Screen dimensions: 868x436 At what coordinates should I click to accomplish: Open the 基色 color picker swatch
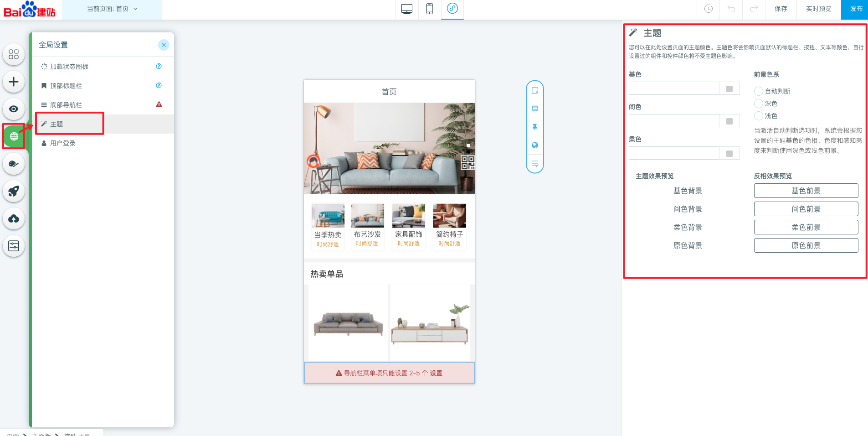click(729, 88)
